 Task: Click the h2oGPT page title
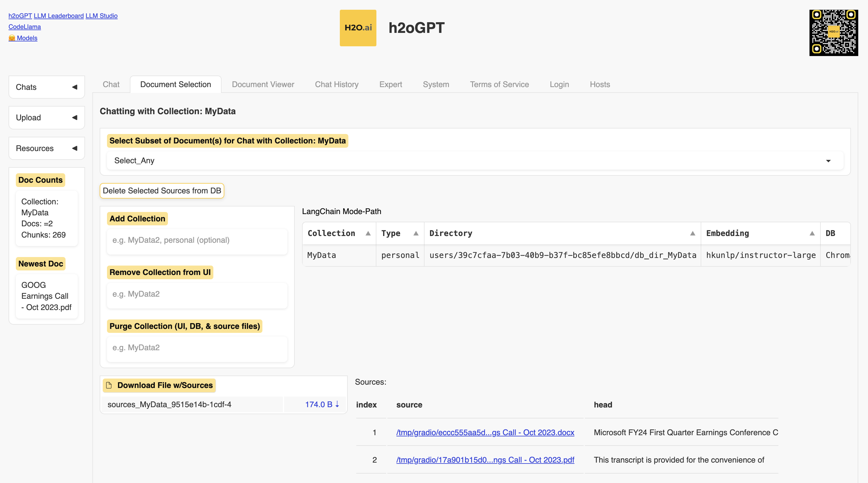(x=417, y=28)
